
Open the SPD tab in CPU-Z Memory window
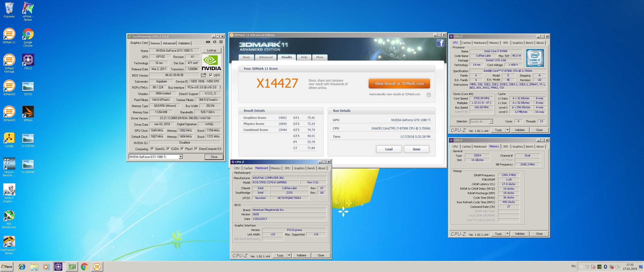[x=505, y=147]
